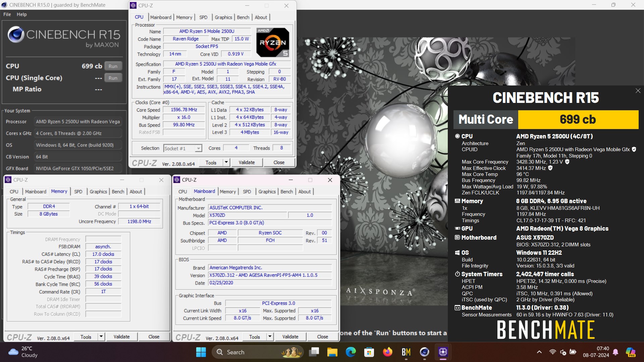Run the CPU Single Core benchmark
644x362 pixels.
point(113,78)
